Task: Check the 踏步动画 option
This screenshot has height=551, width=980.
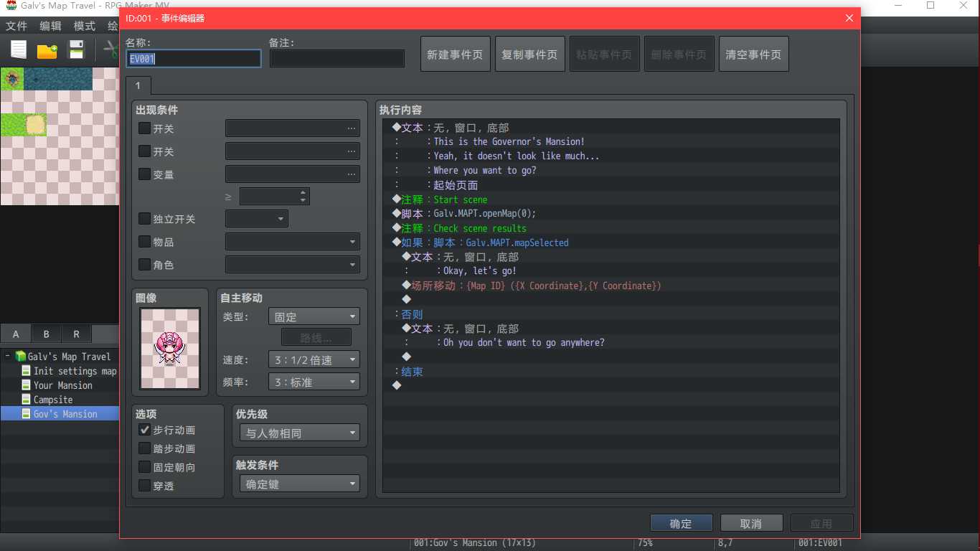Action: pyautogui.click(x=144, y=448)
